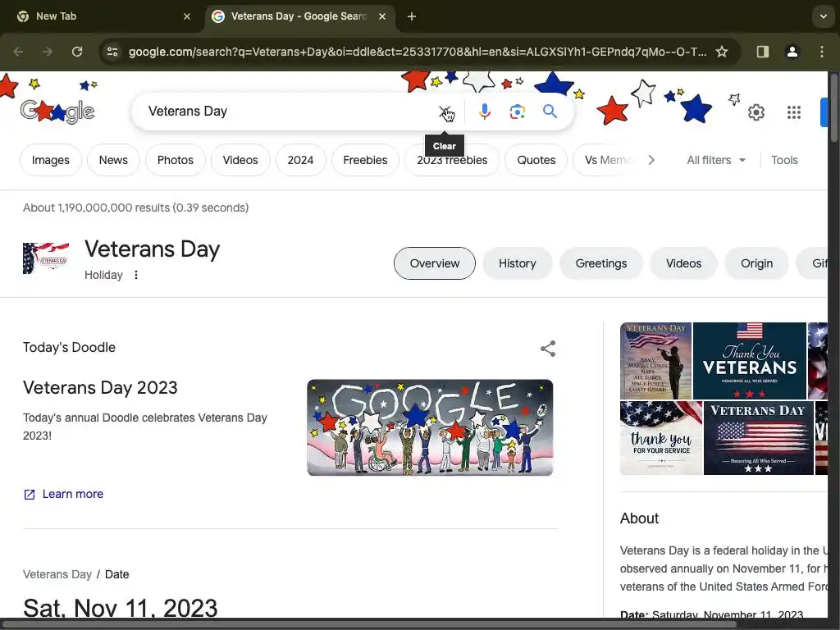This screenshot has height=630, width=840.
Task: Start voice search with microphone icon
Action: tap(484, 112)
